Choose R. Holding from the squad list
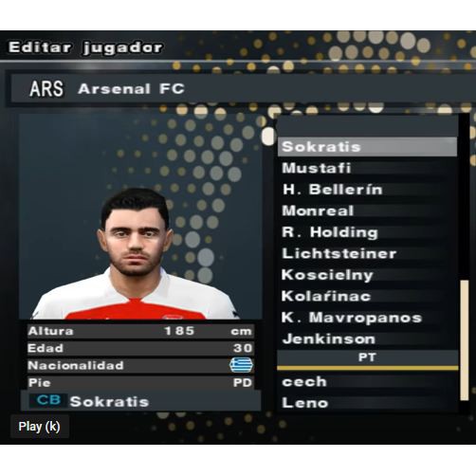This screenshot has height=476, width=476. tap(368, 232)
